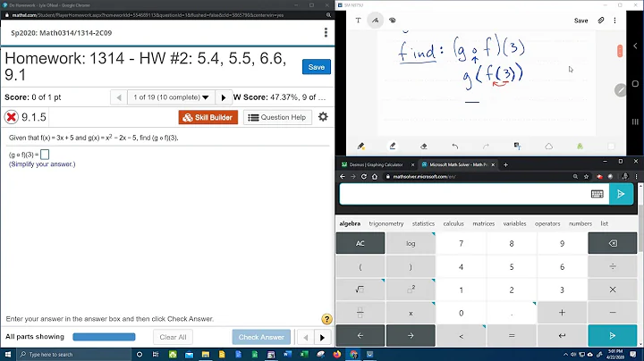Switch to the Microsoft Math Solver tab
The height and width of the screenshot is (361, 644).
click(458, 164)
